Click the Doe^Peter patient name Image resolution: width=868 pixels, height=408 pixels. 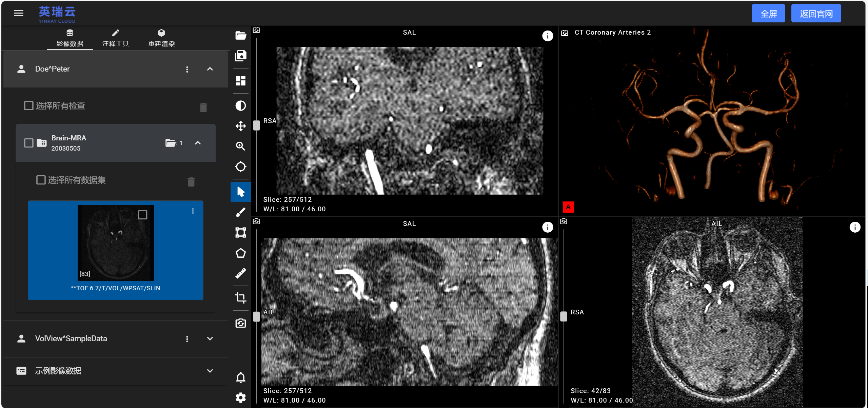[53, 69]
